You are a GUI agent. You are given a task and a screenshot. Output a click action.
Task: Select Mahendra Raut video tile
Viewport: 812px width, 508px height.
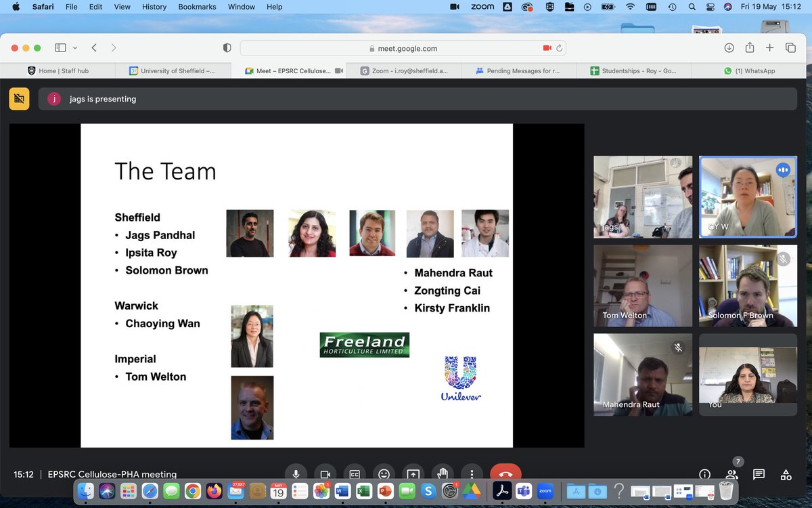[643, 375]
